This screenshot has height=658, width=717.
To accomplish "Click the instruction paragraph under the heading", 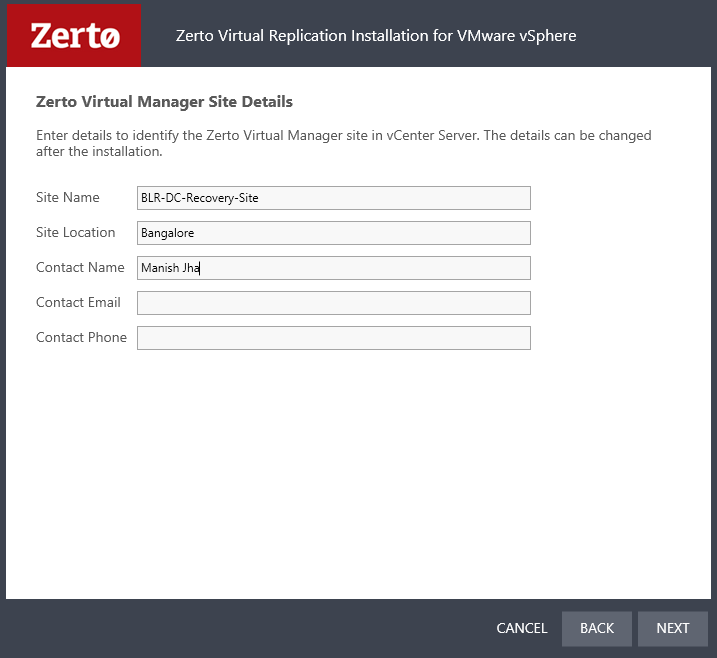I will [x=343, y=144].
